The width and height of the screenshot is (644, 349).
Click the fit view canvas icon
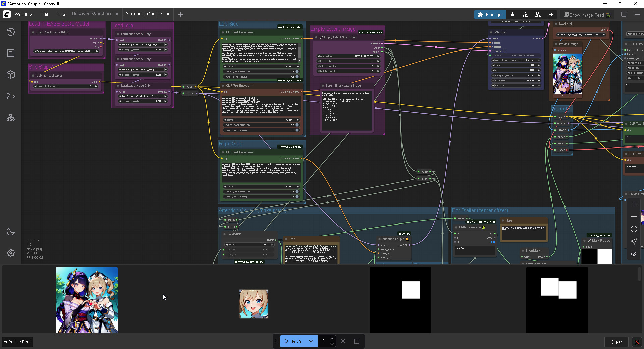click(x=634, y=229)
